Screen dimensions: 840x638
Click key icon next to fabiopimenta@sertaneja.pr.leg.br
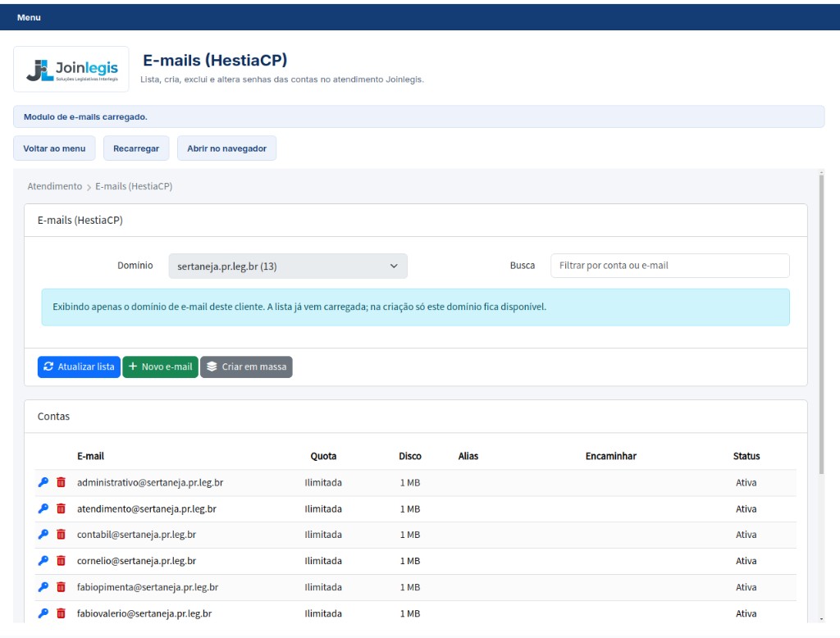(x=43, y=586)
